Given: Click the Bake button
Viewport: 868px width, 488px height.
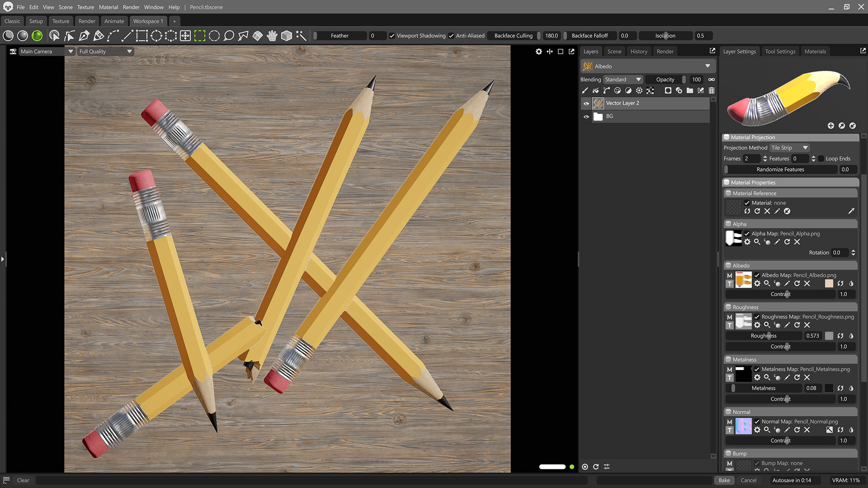Looking at the screenshot, I should pyautogui.click(x=724, y=480).
